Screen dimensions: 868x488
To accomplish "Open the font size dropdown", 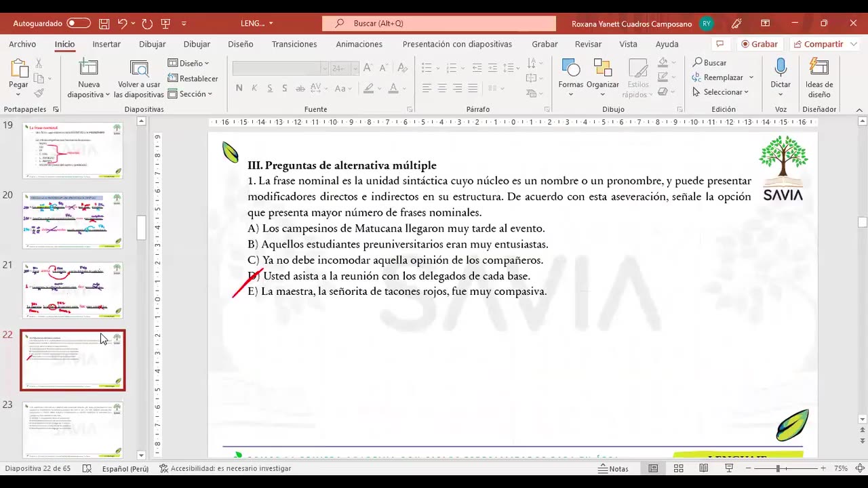I will pos(355,68).
